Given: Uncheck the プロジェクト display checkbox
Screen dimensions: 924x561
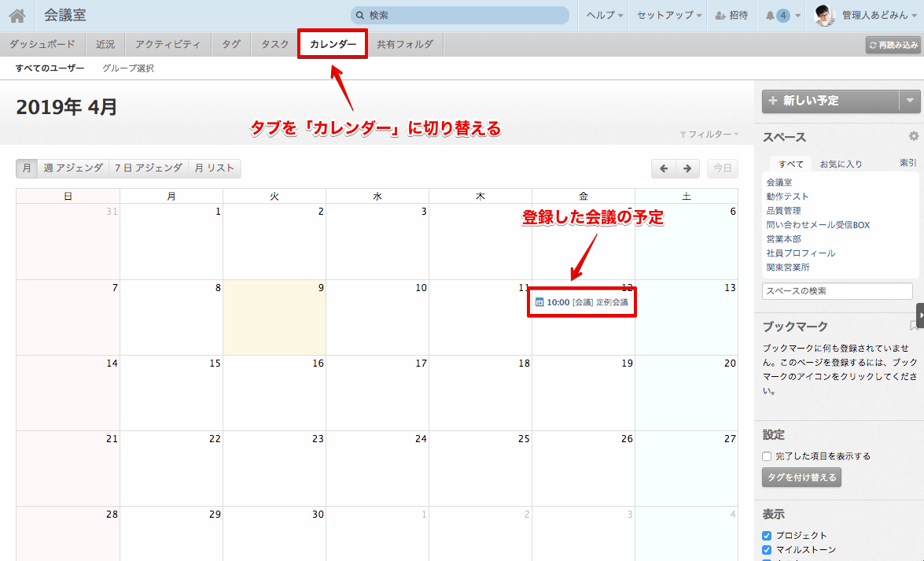Looking at the screenshot, I should click(767, 536).
